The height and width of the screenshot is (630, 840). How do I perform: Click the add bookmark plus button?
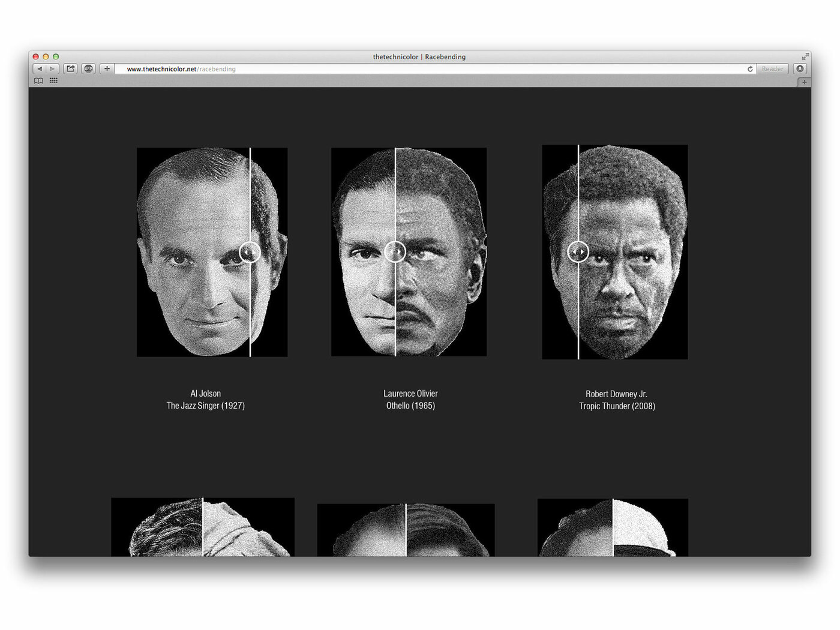[x=107, y=69]
